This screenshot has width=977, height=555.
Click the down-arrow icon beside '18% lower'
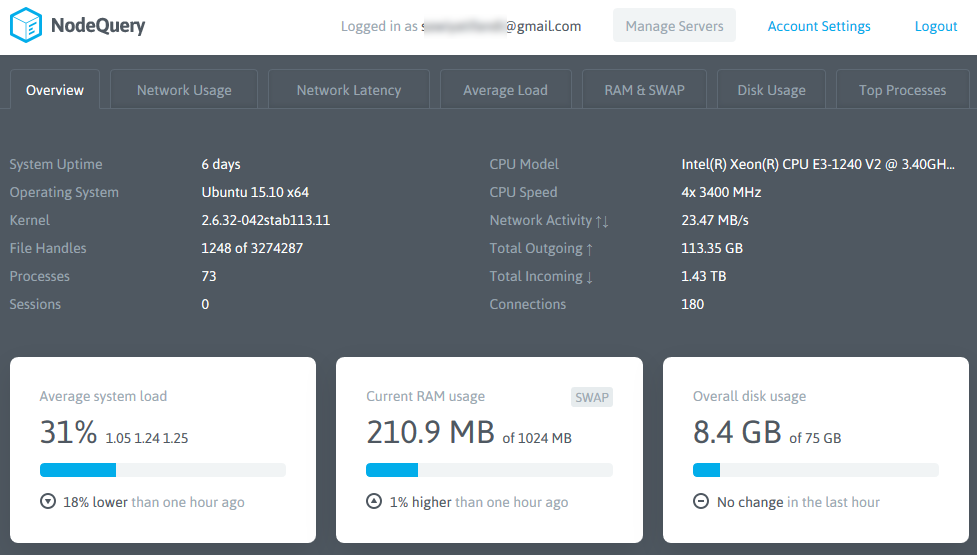(x=48, y=501)
